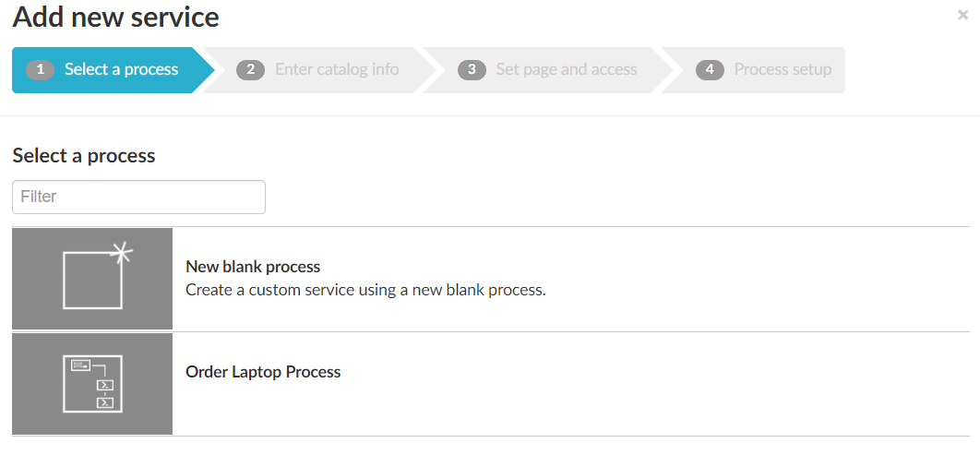Click the step 1 number badge
The width and height of the screenshot is (980, 455).
click(41, 70)
